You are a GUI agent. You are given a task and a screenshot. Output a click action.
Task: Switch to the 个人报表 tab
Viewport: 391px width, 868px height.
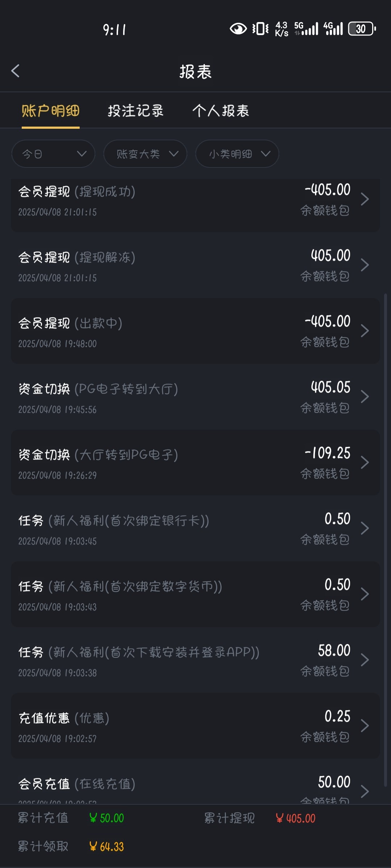pos(221,111)
